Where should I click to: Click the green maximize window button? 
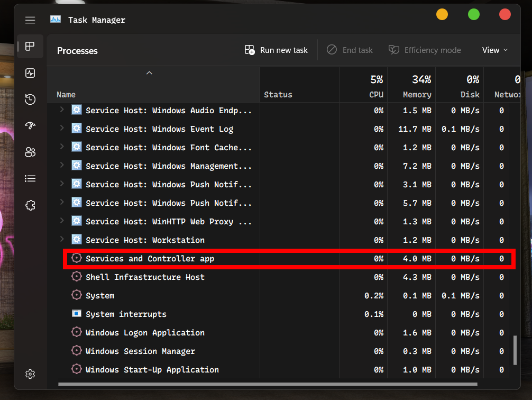tap(474, 15)
